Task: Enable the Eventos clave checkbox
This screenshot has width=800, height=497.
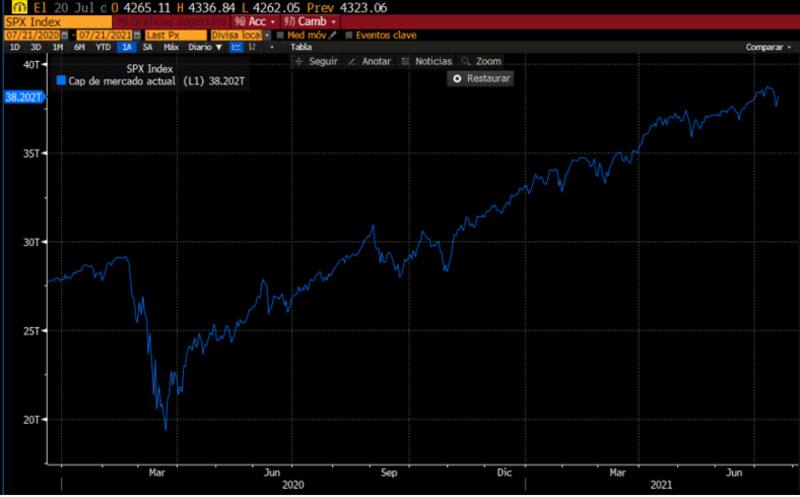Action: 349,35
